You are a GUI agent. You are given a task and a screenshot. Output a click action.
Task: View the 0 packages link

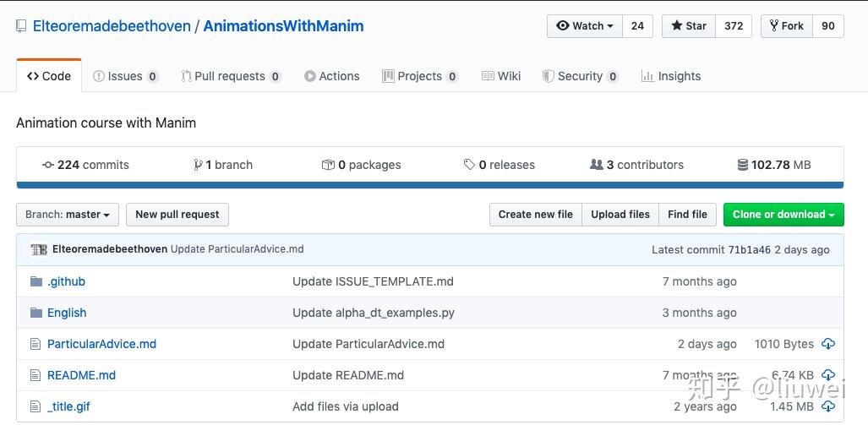pyautogui.click(x=361, y=165)
